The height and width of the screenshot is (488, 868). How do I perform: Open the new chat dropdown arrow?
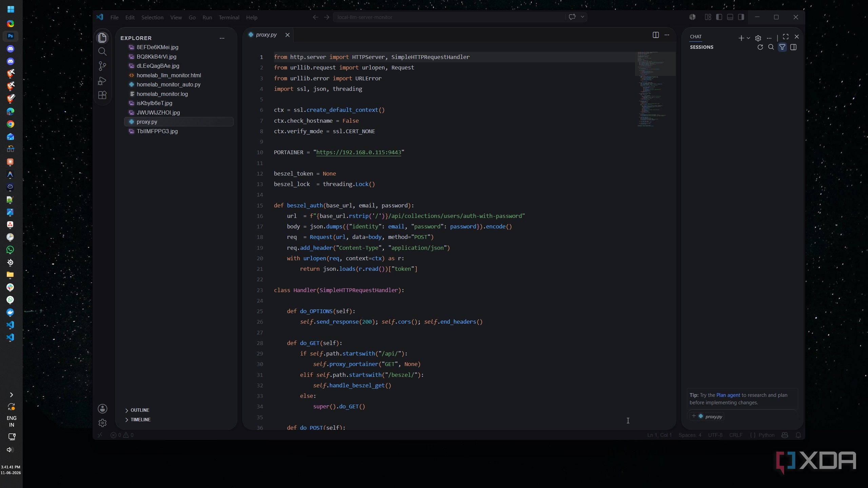[748, 38]
